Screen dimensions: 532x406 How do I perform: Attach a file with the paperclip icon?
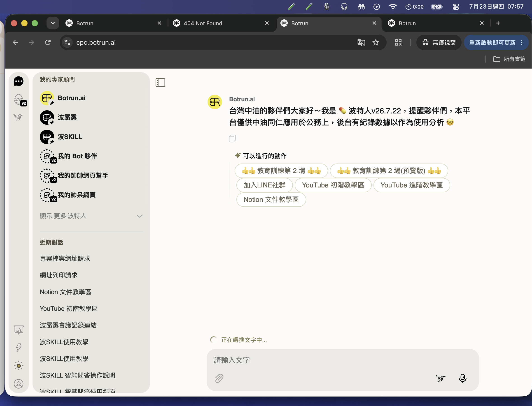219,378
